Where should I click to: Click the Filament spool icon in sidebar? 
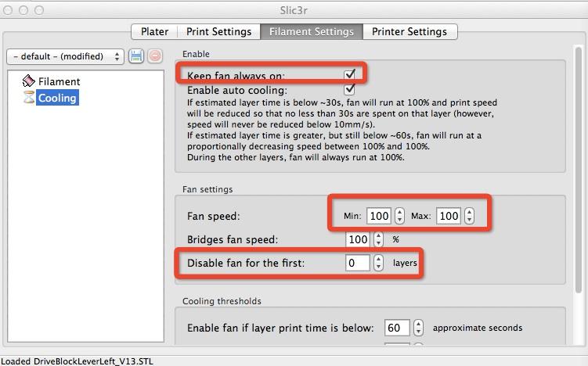click(x=28, y=81)
